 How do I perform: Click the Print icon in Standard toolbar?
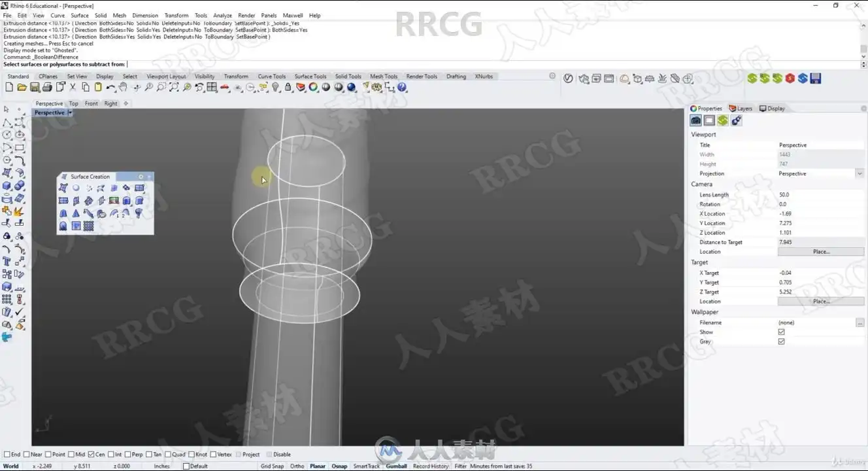[x=47, y=87]
